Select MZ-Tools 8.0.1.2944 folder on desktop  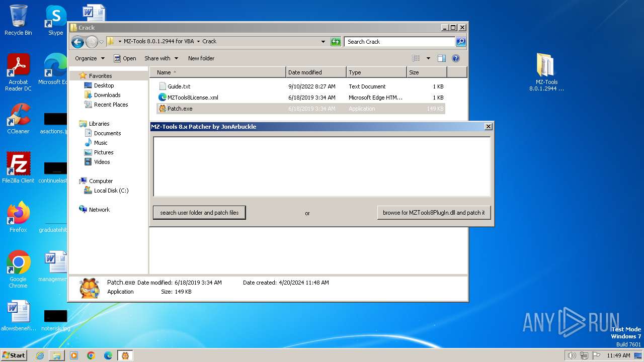[546, 73]
